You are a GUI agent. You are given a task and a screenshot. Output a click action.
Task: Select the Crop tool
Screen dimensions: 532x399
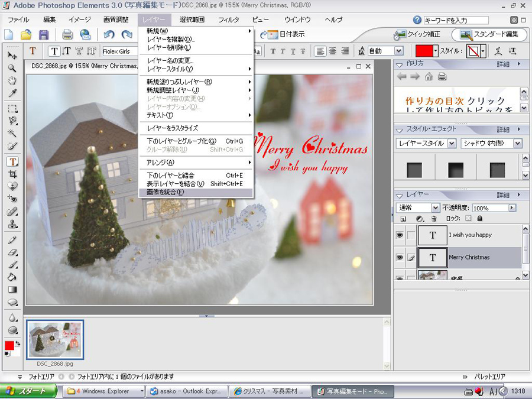(x=12, y=174)
